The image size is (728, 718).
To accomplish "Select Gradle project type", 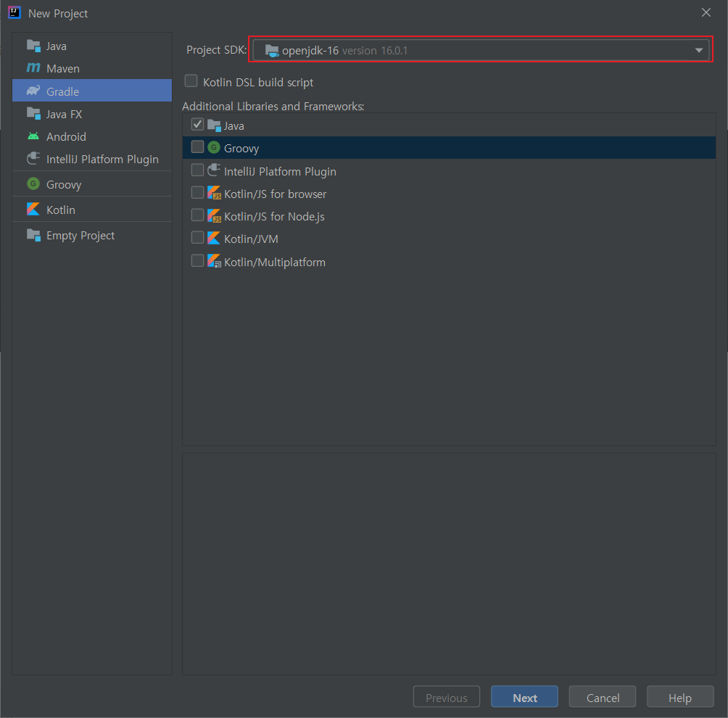I will (92, 91).
